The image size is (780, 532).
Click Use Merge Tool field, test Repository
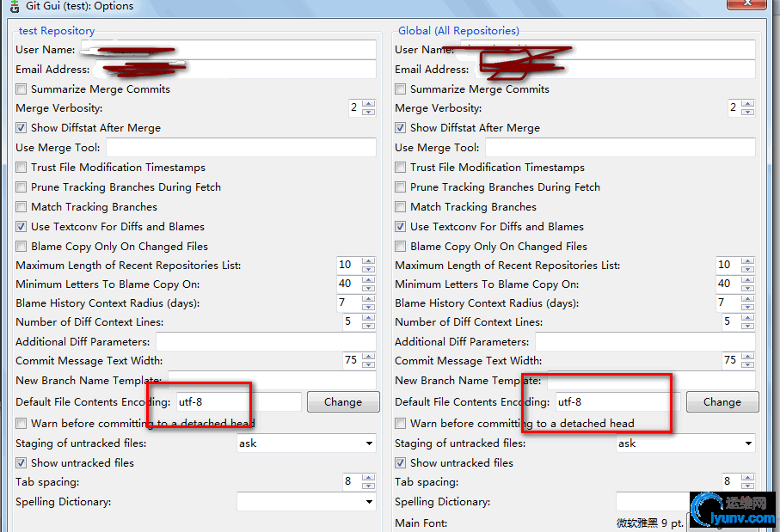(x=242, y=148)
